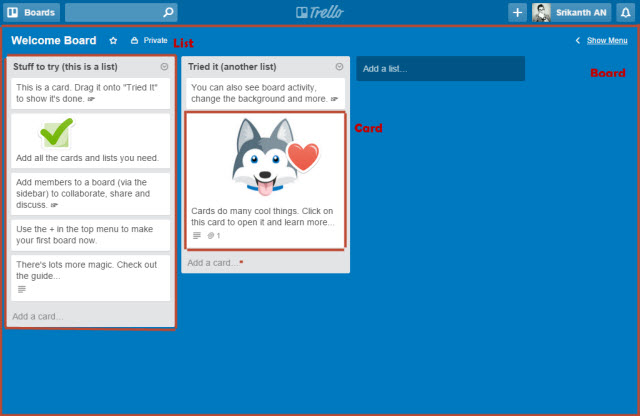Viewport: 640px width, 416px height.
Task: Click the Show Menu link
Action: click(607, 40)
